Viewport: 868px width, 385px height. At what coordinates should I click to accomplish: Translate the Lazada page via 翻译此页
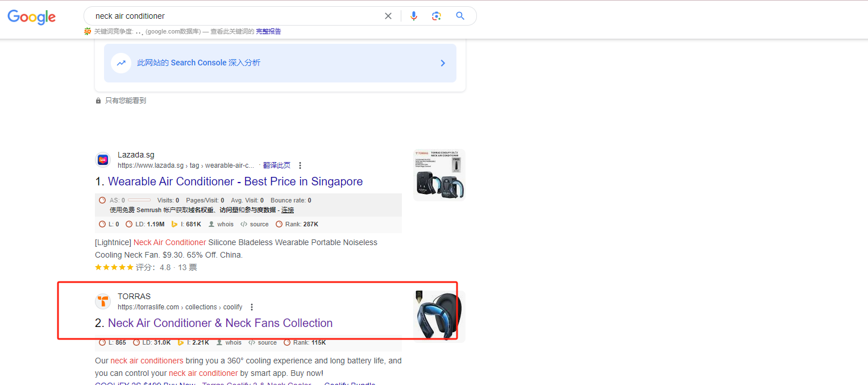tap(277, 165)
